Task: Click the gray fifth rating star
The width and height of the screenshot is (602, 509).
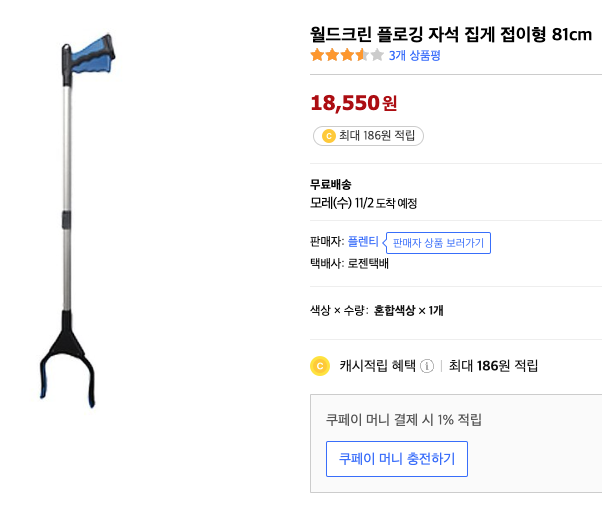Action: pos(377,55)
